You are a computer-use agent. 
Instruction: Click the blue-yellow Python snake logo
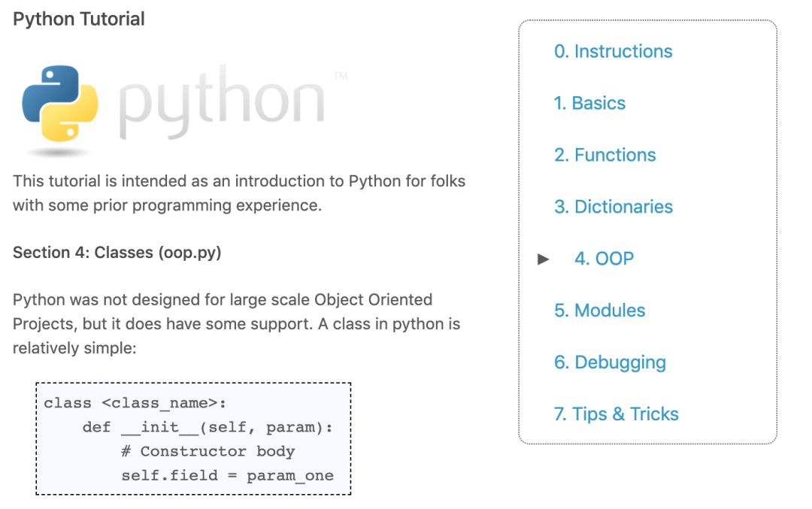(60, 104)
